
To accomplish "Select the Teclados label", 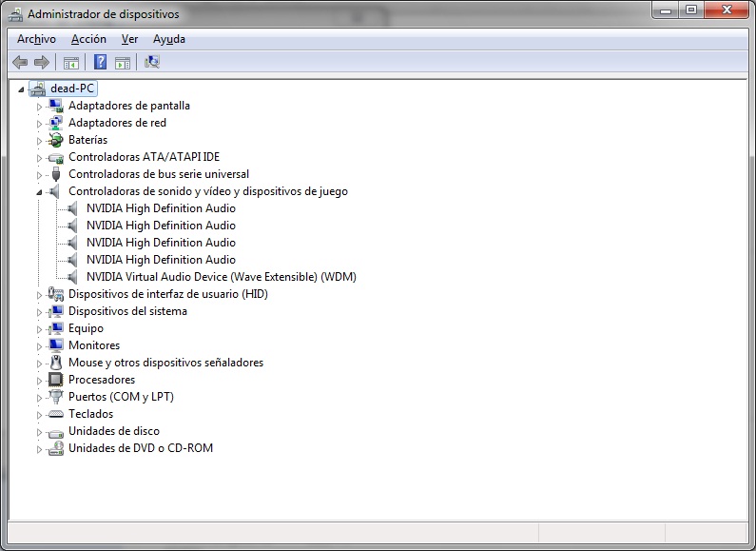I will point(90,414).
